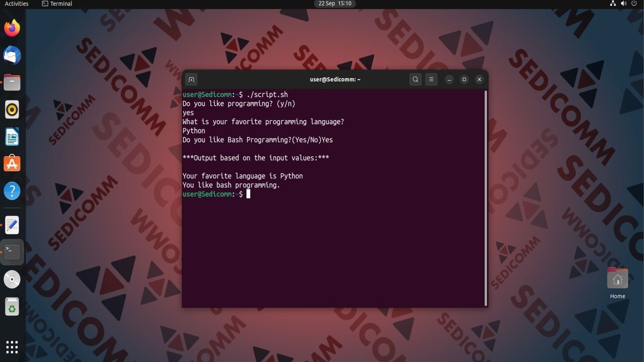The height and width of the screenshot is (362, 644).
Task: Open the Activities overview
Action: pos(16,4)
